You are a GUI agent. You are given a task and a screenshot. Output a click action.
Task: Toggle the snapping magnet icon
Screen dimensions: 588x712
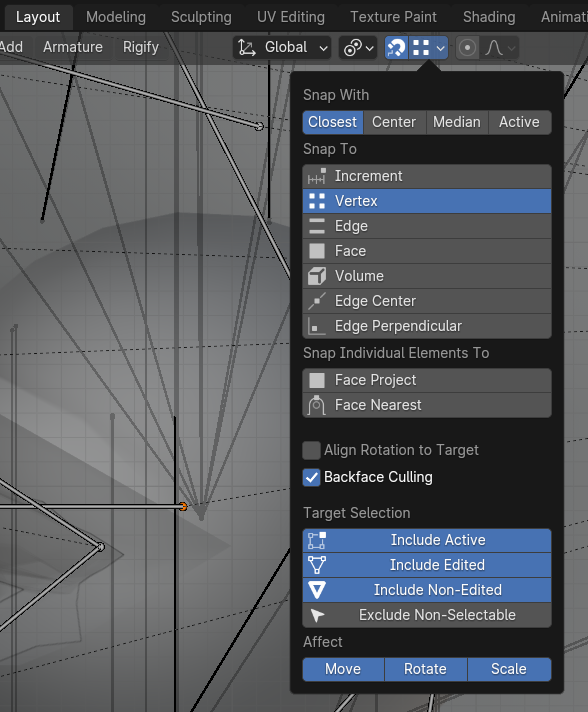coord(396,48)
